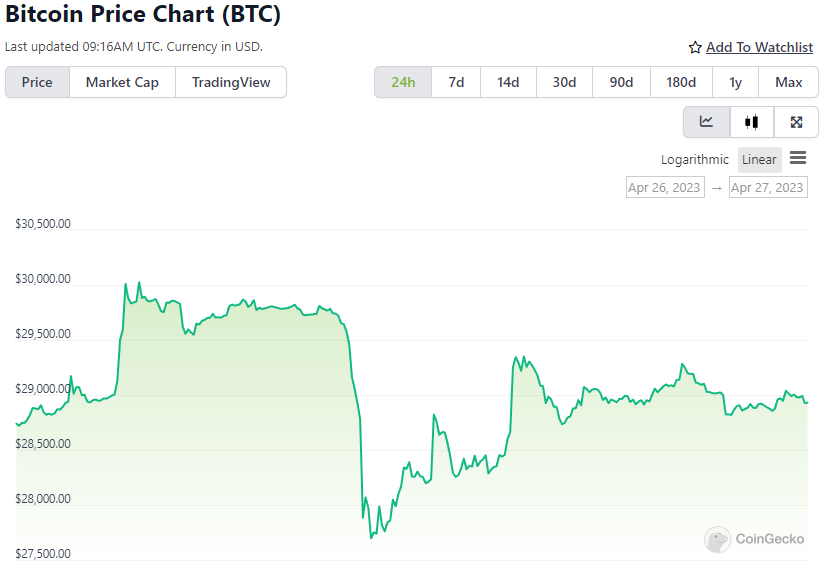Image resolution: width=825 pixels, height=571 pixels.
Task: Show the 30d price range
Action: click(564, 82)
